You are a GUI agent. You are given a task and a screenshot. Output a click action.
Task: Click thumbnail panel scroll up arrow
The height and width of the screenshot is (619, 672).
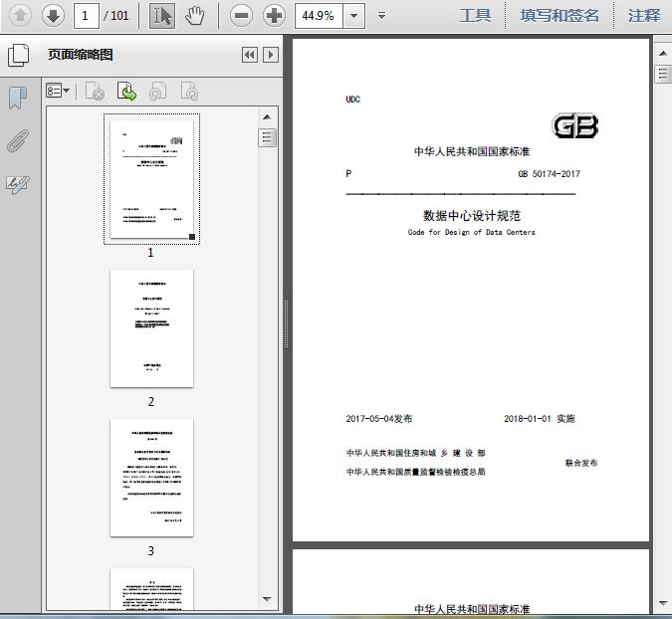[267, 117]
